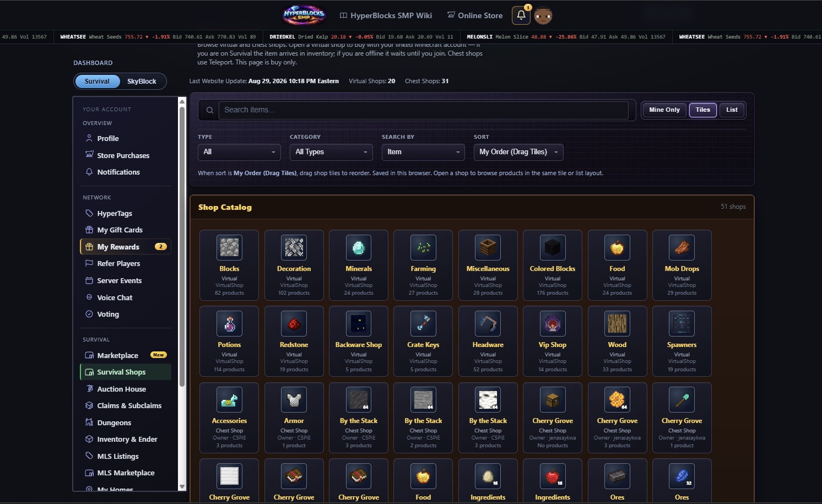Click the 'Virtual Shops: 20' text
The width and height of the screenshot is (822, 504).
pyautogui.click(x=372, y=81)
